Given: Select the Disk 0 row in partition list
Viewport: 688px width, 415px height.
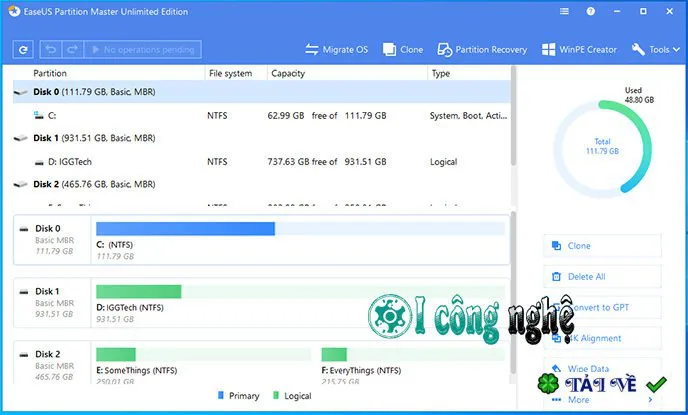Looking at the screenshot, I should click(262, 92).
